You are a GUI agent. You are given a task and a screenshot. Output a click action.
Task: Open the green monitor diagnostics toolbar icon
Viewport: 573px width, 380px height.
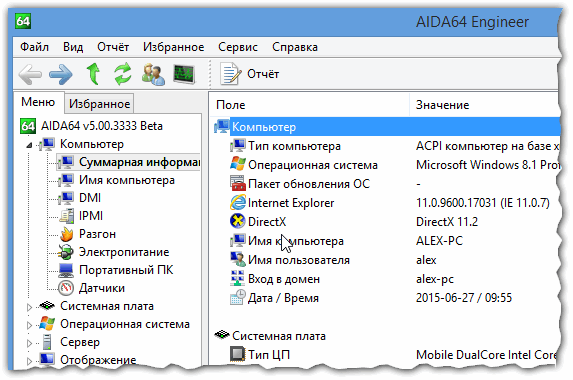pos(184,74)
